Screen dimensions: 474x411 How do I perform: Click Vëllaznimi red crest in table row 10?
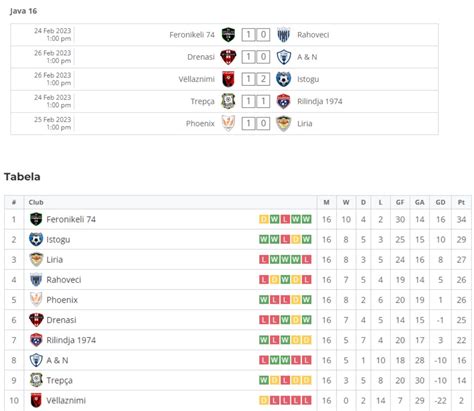tap(36, 400)
